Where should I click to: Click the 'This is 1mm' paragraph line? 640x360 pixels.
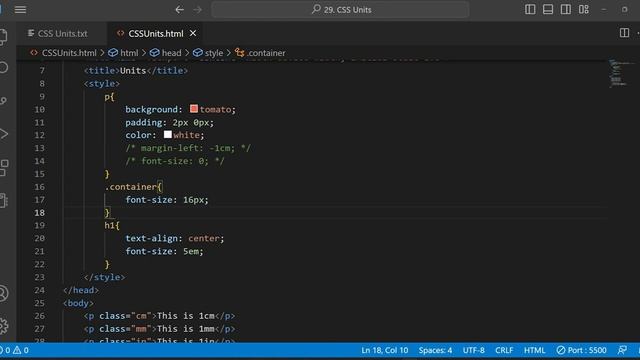159,329
